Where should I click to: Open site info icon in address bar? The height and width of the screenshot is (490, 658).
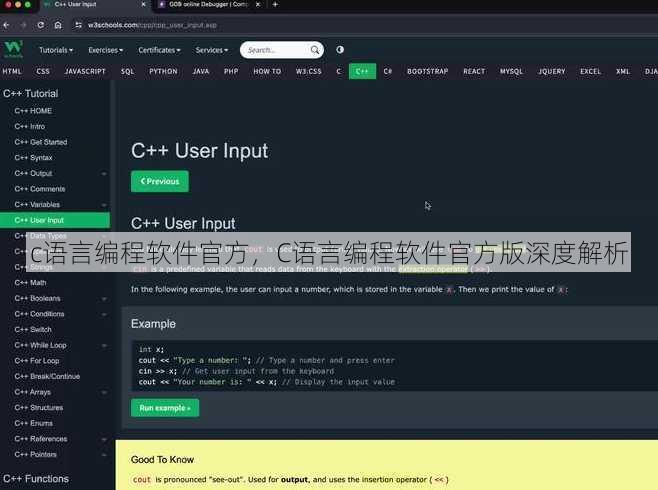click(78, 25)
